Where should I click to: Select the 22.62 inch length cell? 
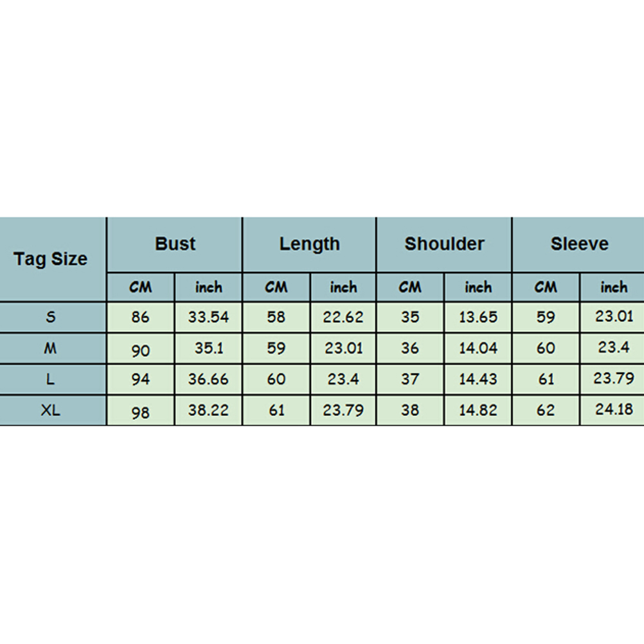pos(343,318)
